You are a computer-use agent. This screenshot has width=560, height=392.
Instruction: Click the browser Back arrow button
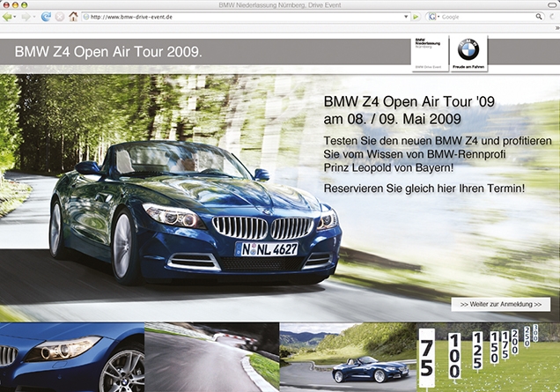(x=8, y=17)
